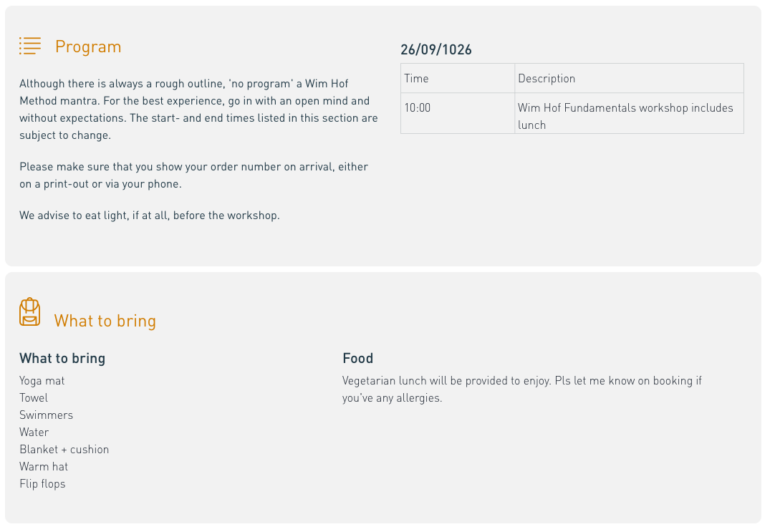Click the Yoga mat list item
Image resolution: width=770 pixels, height=532 pixels.
(42, 381)
